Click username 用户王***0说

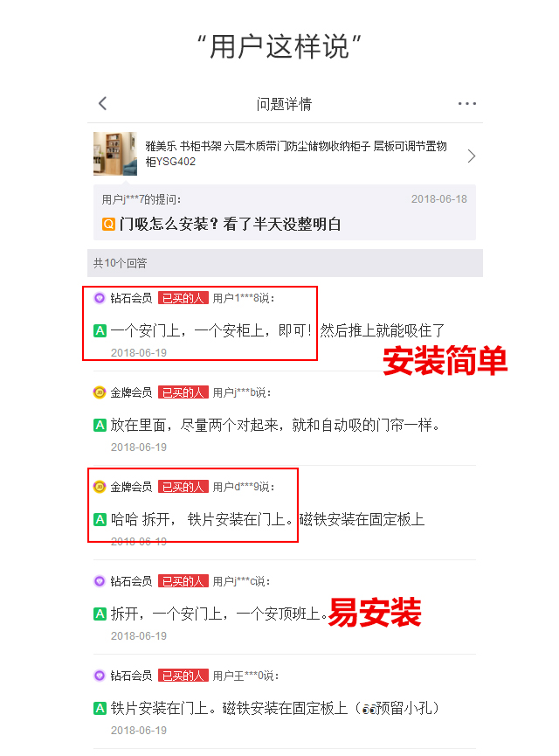245,676
